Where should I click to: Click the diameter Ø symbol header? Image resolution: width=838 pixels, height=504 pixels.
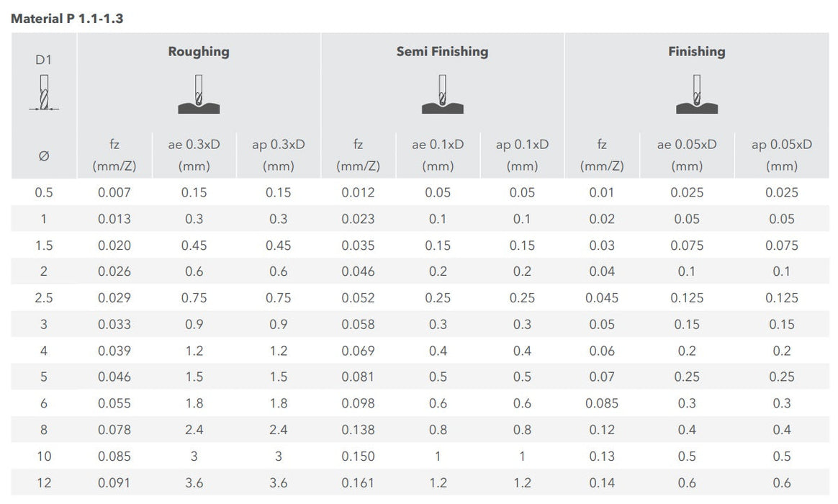click(x=44, y=156)
